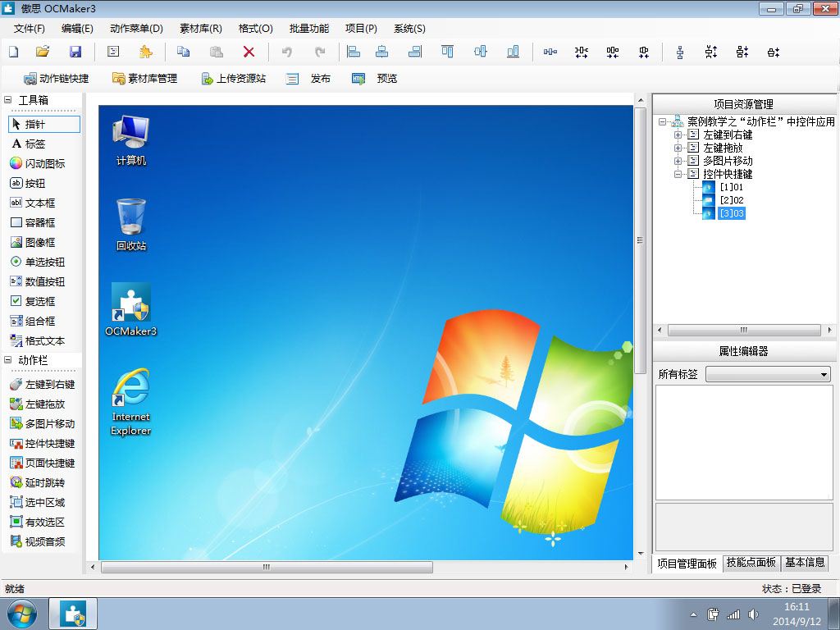This screenshot has height=630, width=840.
Task: Click the copy icon in the toolbar
Action: point(183,52)
